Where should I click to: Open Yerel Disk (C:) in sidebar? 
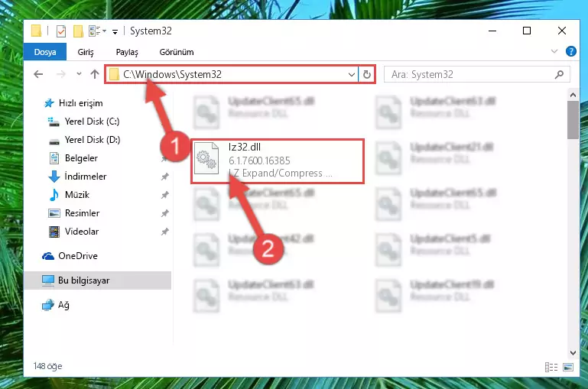[92, 122]
